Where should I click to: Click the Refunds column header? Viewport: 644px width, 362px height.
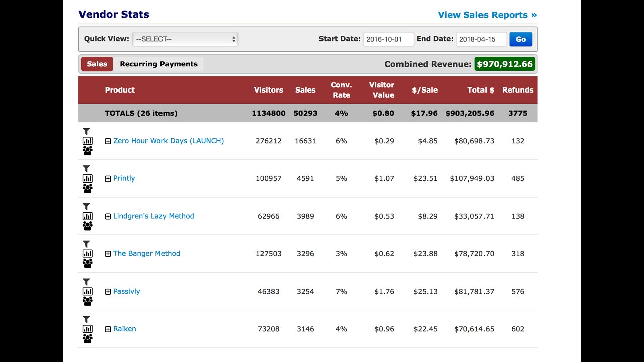(518, 90)
